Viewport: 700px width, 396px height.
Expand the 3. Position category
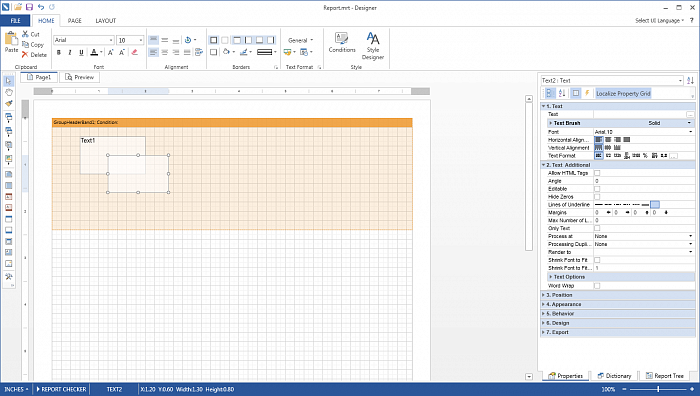point(543,295)
